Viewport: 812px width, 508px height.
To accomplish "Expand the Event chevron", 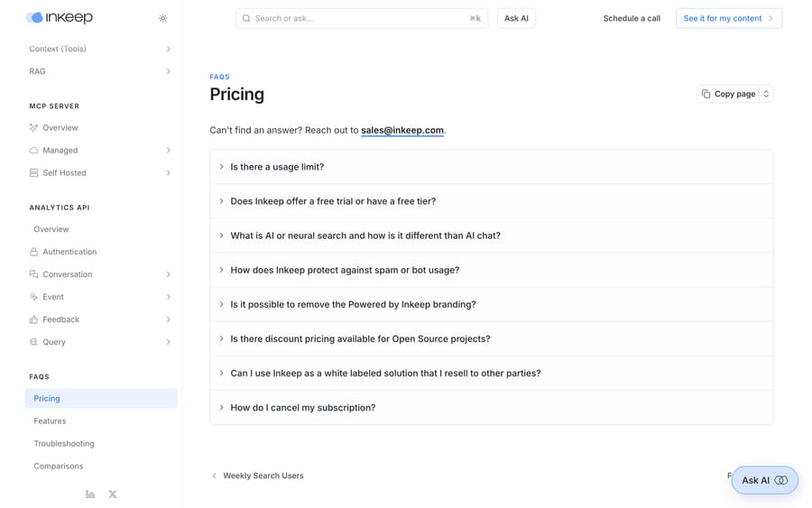I will [x=169, y=297].
